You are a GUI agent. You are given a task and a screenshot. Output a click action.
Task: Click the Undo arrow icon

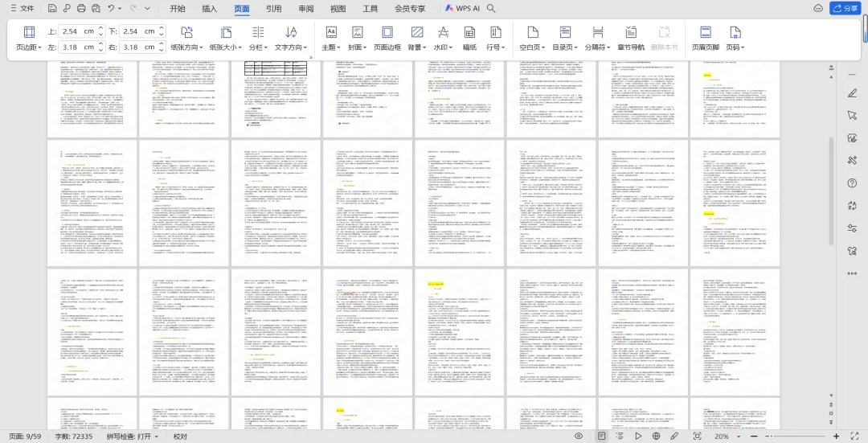111,8
